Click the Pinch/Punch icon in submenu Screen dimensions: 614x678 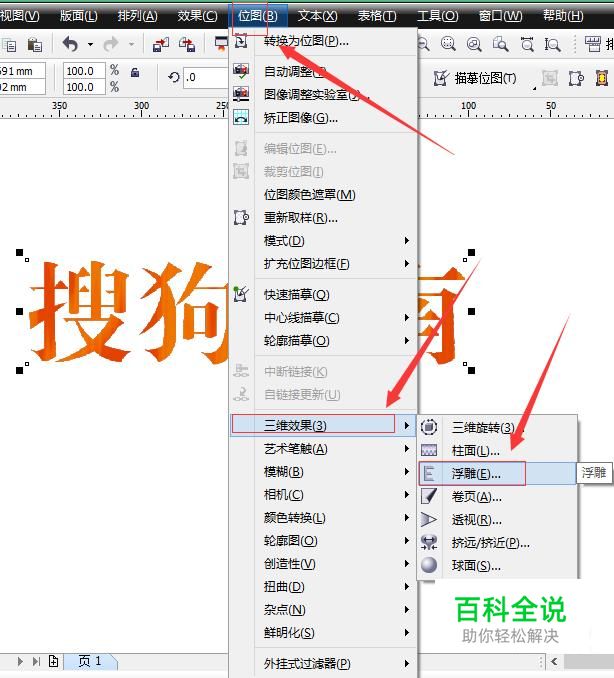point(429,542)
